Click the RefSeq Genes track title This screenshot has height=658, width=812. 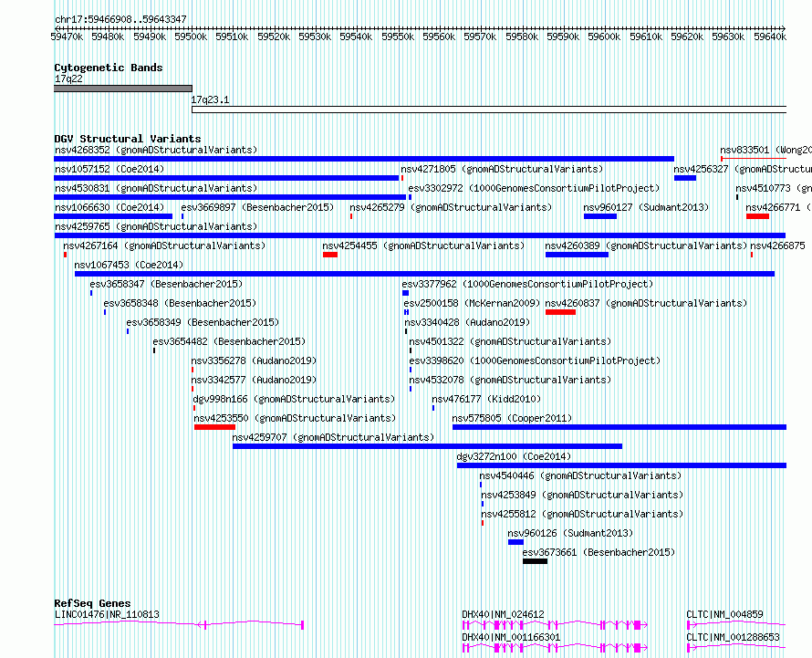(x=92, y=603)
